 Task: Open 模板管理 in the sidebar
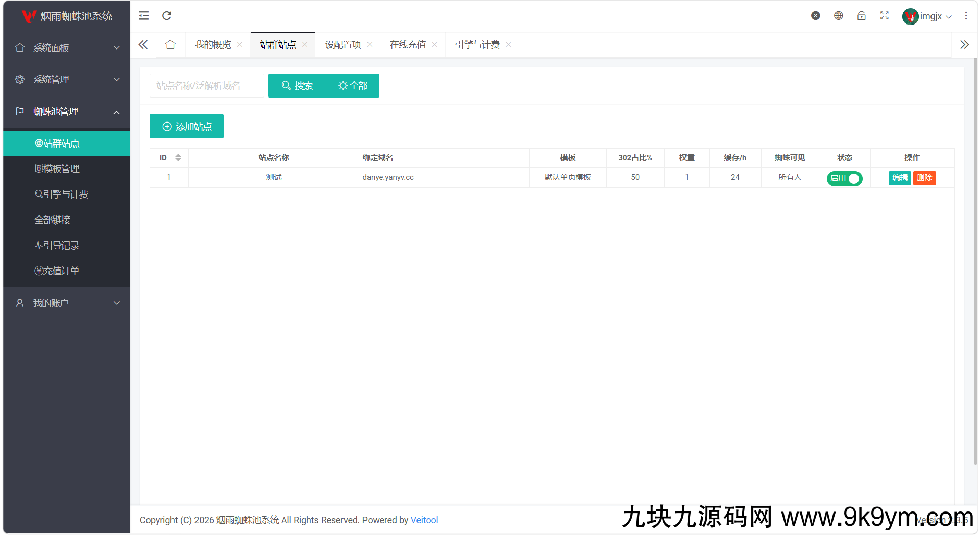(67, 168)
